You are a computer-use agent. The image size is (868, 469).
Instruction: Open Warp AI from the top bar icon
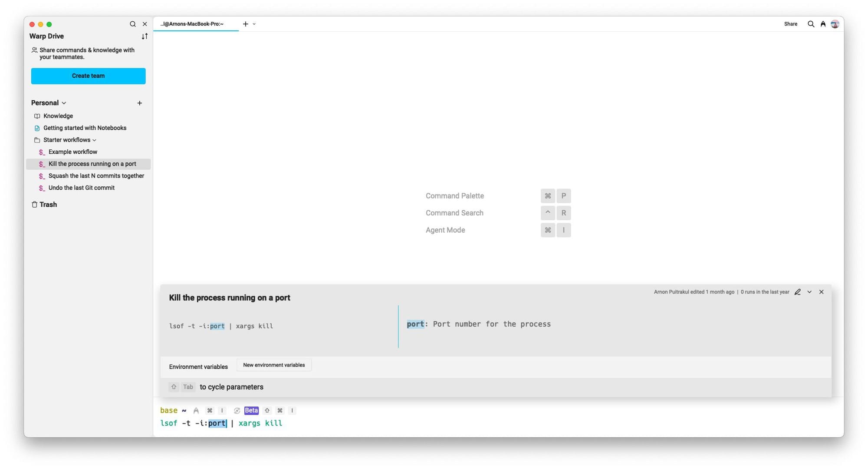pyautogui.click(x=823, y=24)
